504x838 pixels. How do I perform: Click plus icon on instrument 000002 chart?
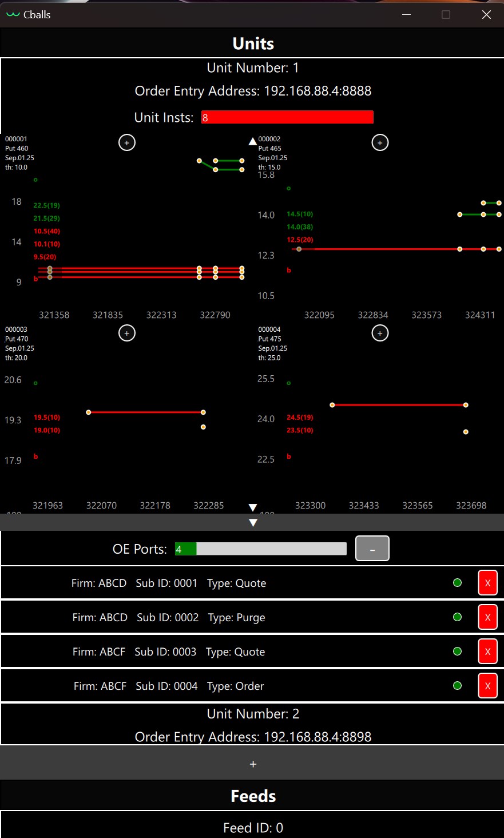tap(380, 142)
